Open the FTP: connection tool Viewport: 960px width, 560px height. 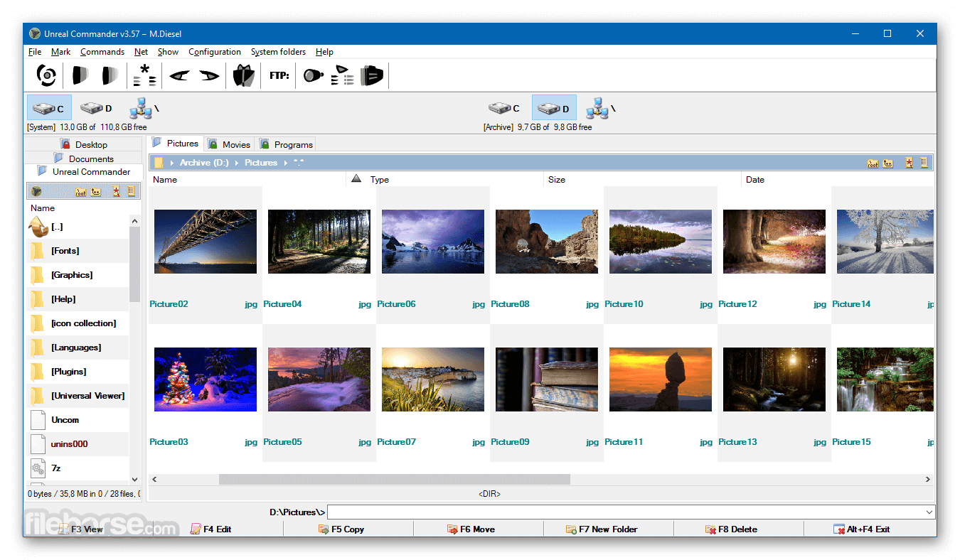click(279, 75)
